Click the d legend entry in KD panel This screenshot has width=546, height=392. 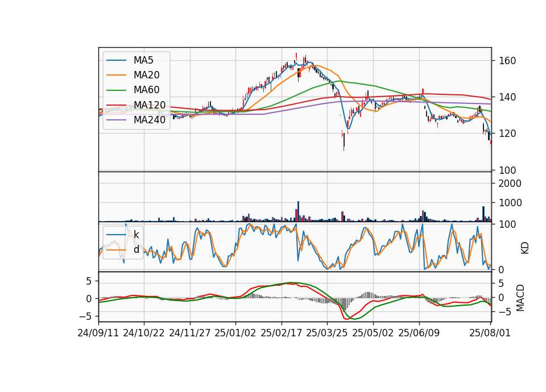(x=136, y=249)
